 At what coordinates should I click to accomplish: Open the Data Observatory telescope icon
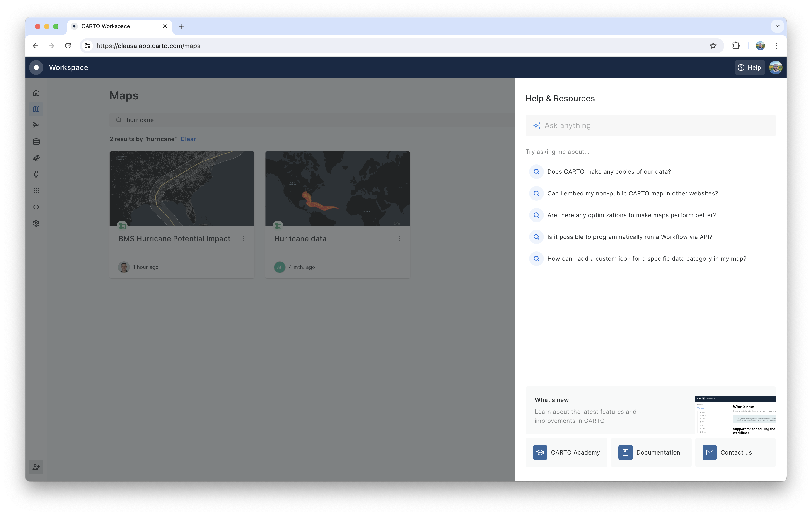(x=36, y=158)
